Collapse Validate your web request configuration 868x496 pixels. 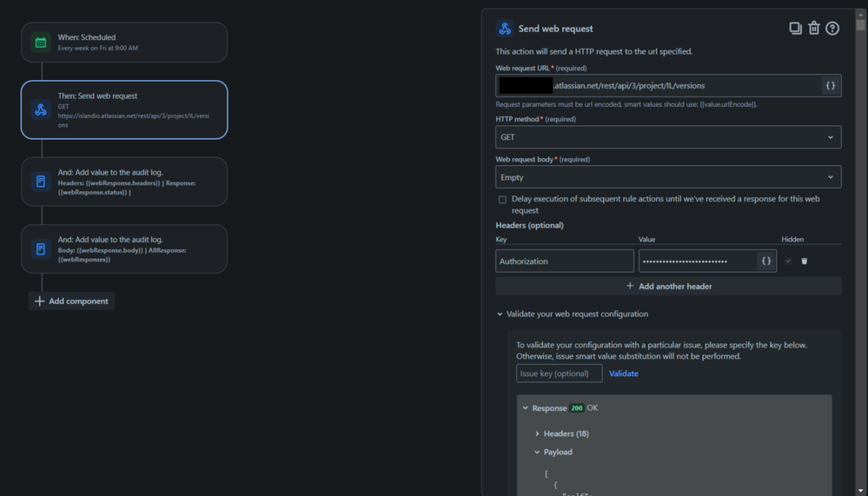coord(500,314)
